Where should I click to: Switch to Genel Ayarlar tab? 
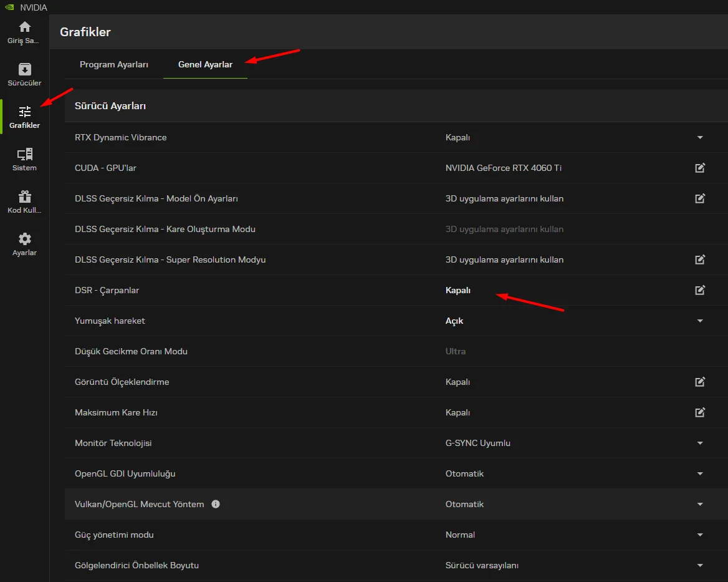[205, 65]
